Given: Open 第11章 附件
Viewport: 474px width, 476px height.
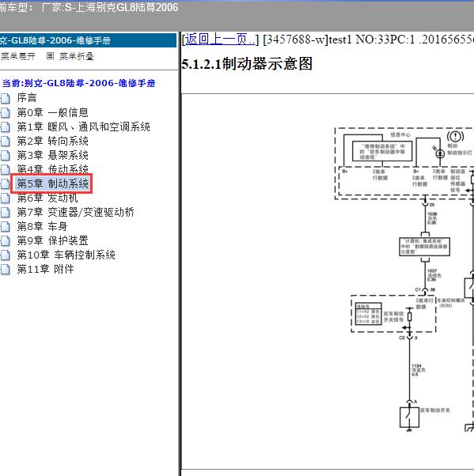Looking at the screenshot, I should point(46,270).
